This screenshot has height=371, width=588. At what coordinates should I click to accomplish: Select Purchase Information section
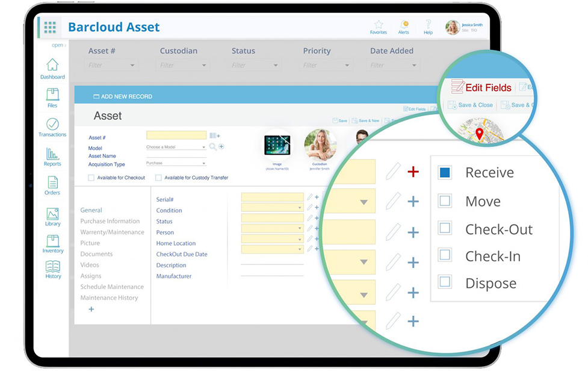(110, 221)
